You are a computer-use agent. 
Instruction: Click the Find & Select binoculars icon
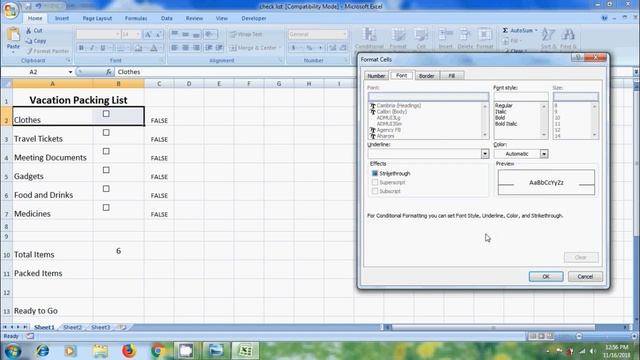568,35
